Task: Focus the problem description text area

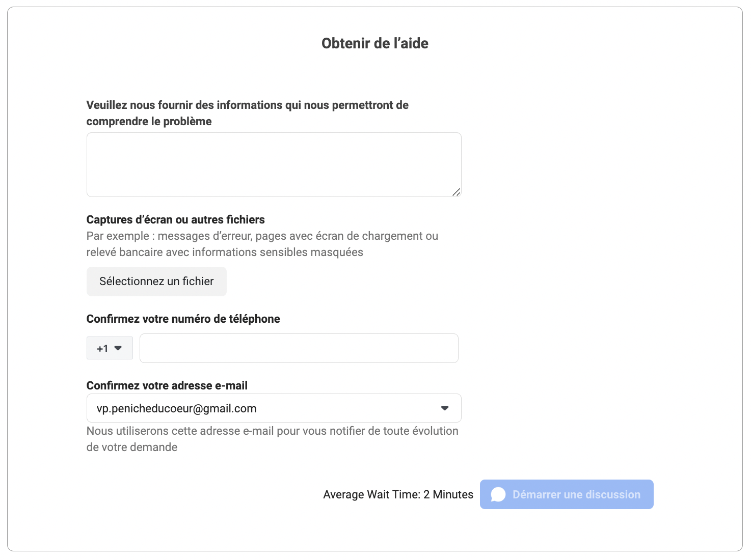Action: click(274, 164)
